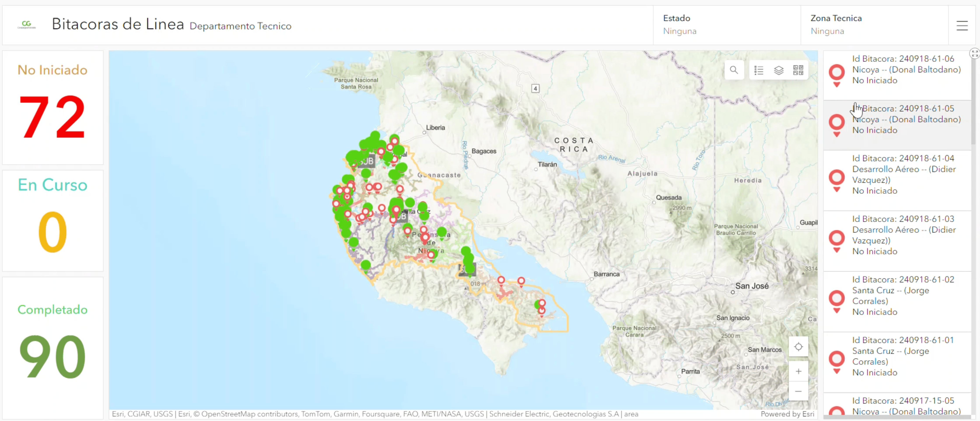Select the No Iniciado 72 indicator
This screenshot has width=980, height=421.
coord(52,108)
